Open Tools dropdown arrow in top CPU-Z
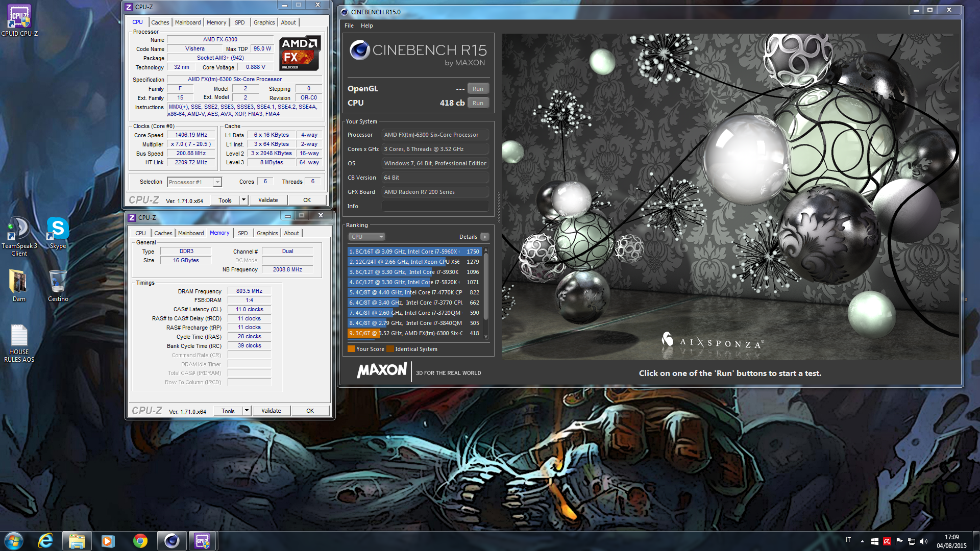Screen dimensions: 980x551 (x=243, y=200)
